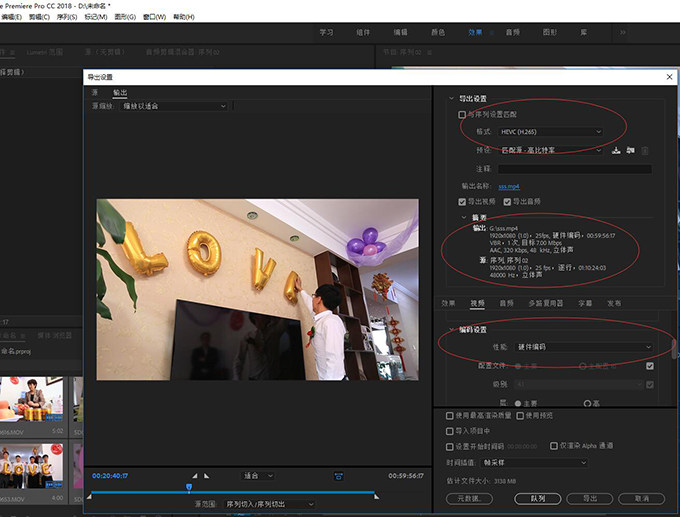
Task: Open the 剪辑(C) menu
Action: tap(39, 17)
